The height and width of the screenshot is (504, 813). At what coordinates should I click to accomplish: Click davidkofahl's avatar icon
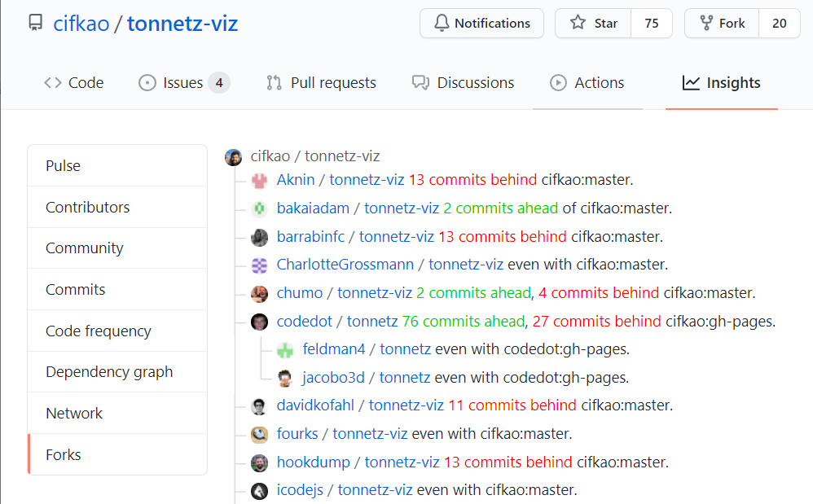[x=259, y=406]
